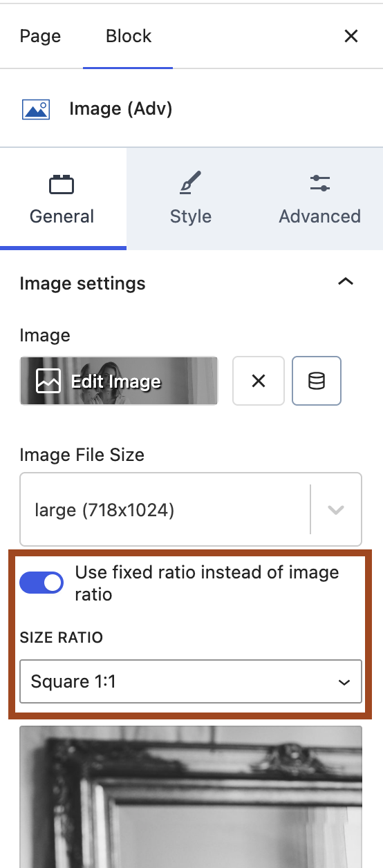Open dynamic data database icon

click(317, 381)
